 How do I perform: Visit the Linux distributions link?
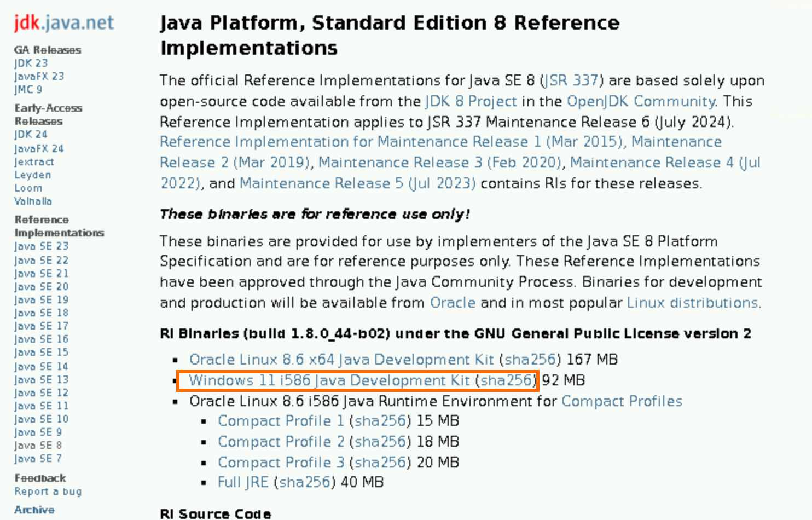(693, 303)
